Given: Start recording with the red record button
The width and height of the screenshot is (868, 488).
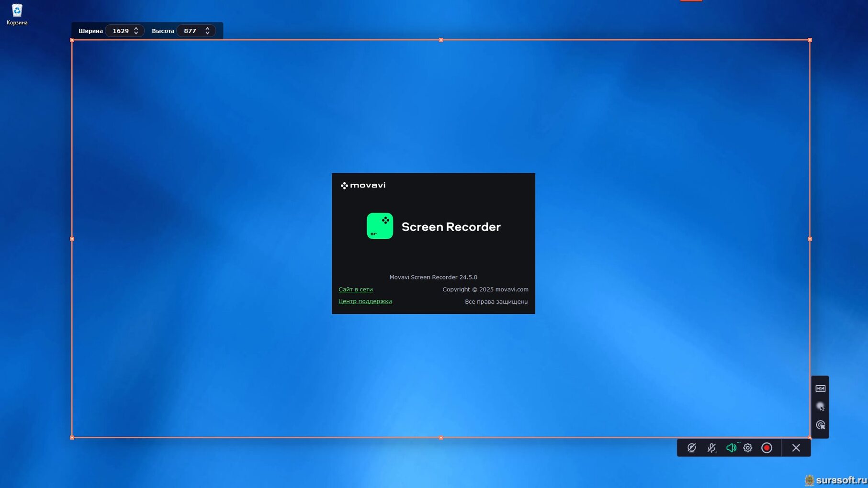Looking at the screenshot, I should [767, 448].
